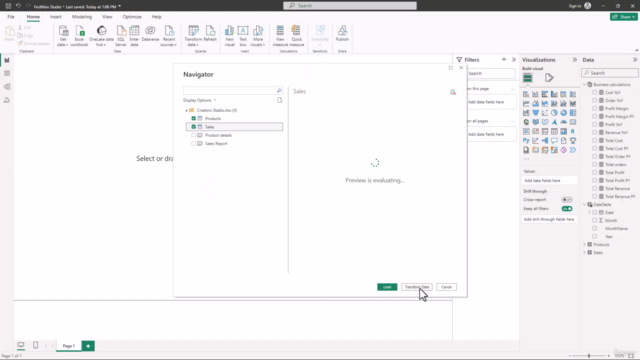The width and height of the screenshot is (640, 360).
Task: Create a New measure from ribbon
Action: click(280, 36)
